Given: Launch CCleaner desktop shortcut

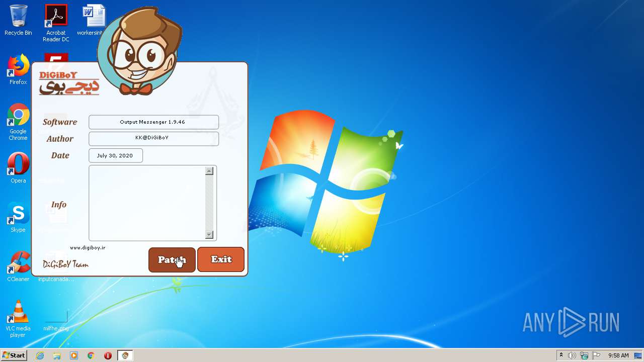Looking at the screenshot, I should (x=18, y=267).
